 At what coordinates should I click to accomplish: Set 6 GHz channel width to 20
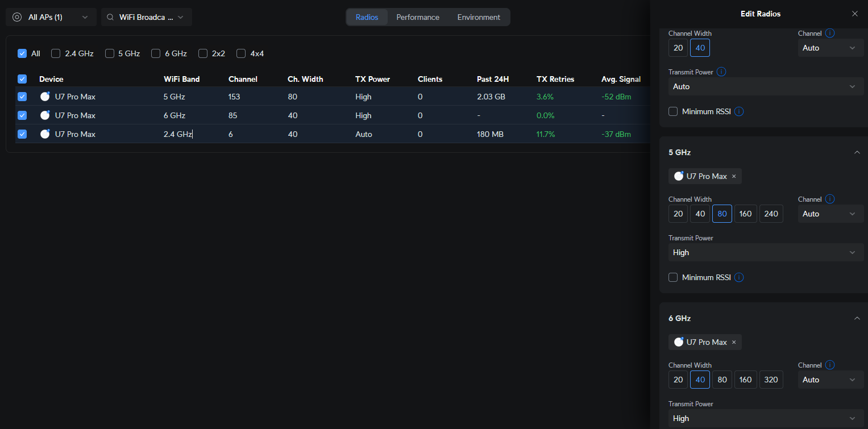pyautogui.click(x=678, y=380)
